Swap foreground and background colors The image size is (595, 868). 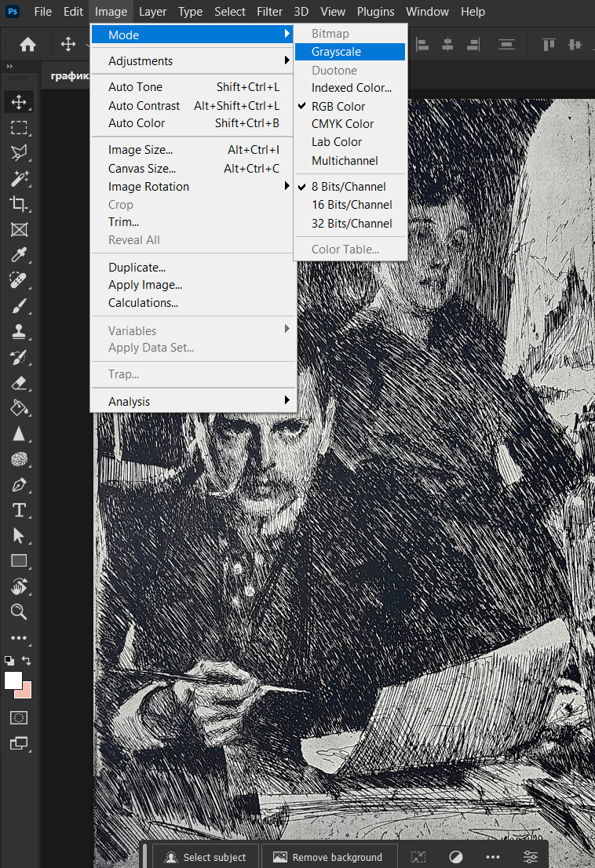coord(26,660)
